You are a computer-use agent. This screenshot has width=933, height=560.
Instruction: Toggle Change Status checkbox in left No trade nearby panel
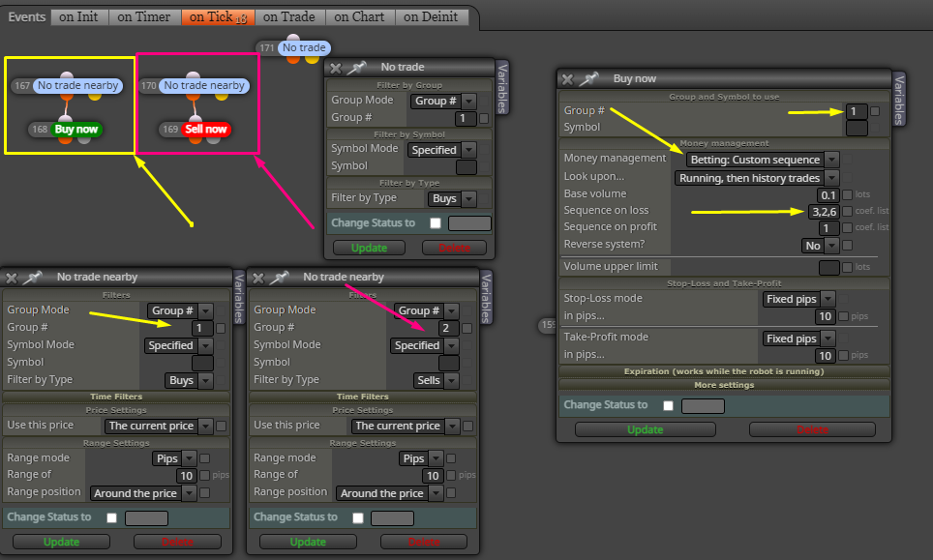(112, 517)
